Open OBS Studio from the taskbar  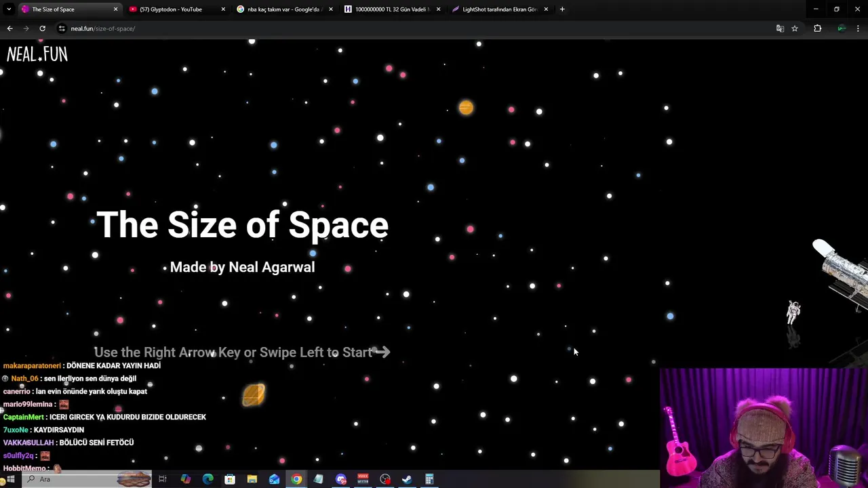[x=385, y=479]
